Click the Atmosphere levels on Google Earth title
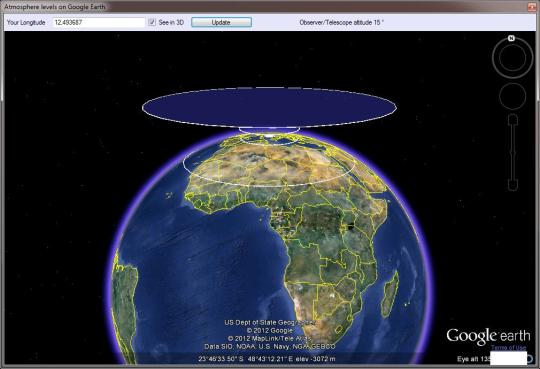Image resolution: width=540 pixels, height=369 pixels. pyautogui.click(x=55, y=7)
